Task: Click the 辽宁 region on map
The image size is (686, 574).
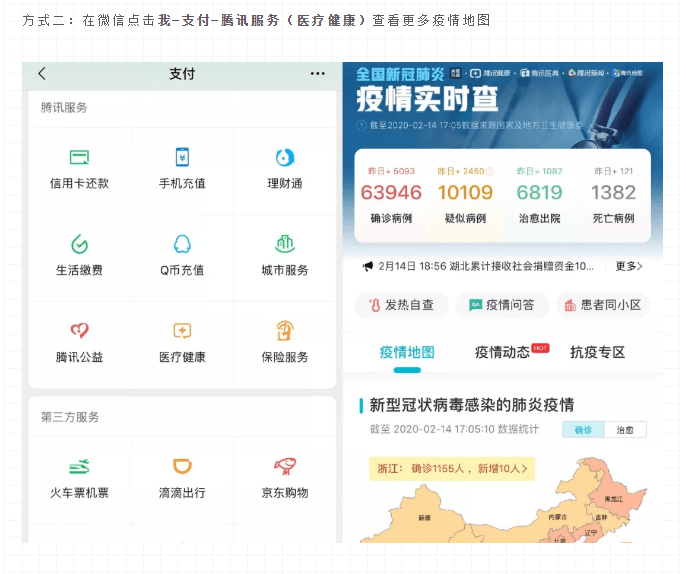Action: coord(591,532)
